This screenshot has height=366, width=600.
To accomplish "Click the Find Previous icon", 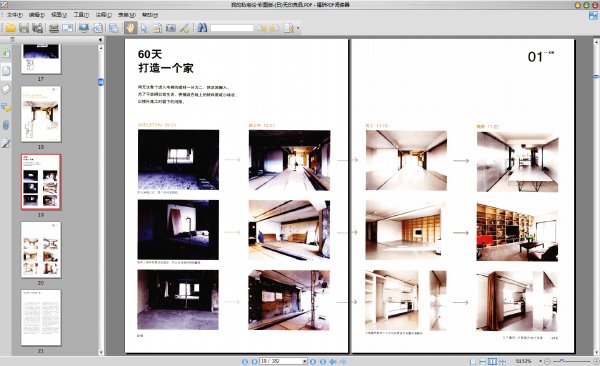I will [x=262, y=28].
